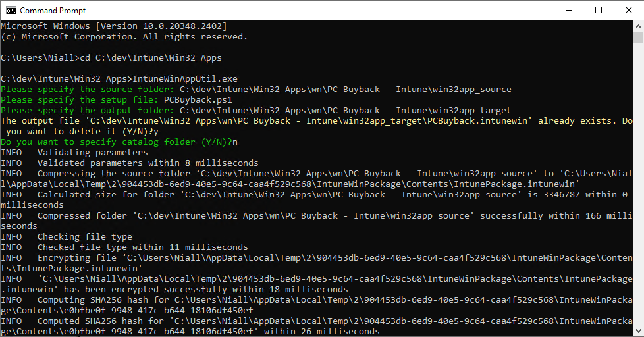Click 'Please specify the output folder' prompt

[87, 111]
